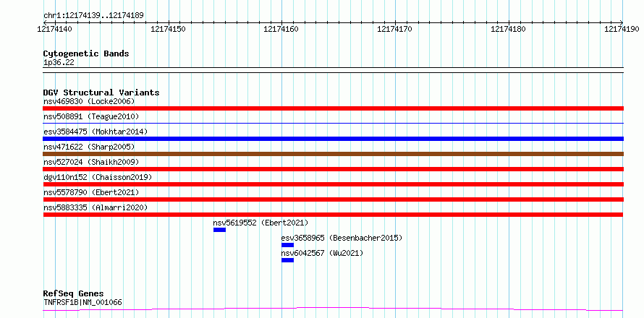Open the nsv527024 (Shaikh2009) variant label

point(91,162)
